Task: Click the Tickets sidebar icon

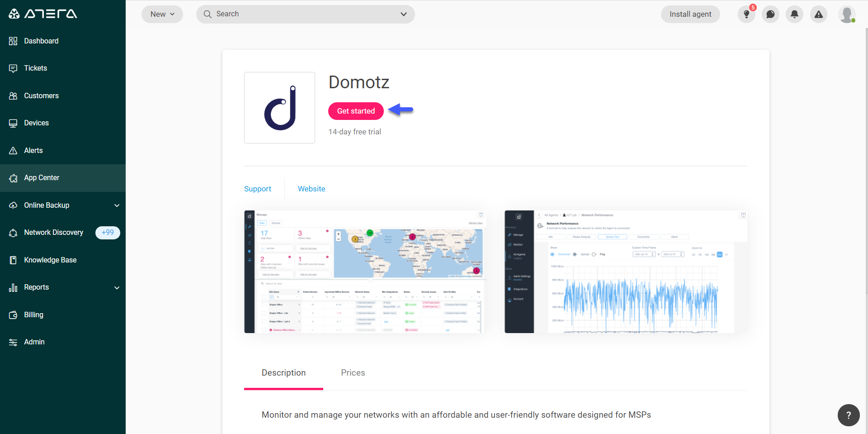Action: (x=13, y=68)
